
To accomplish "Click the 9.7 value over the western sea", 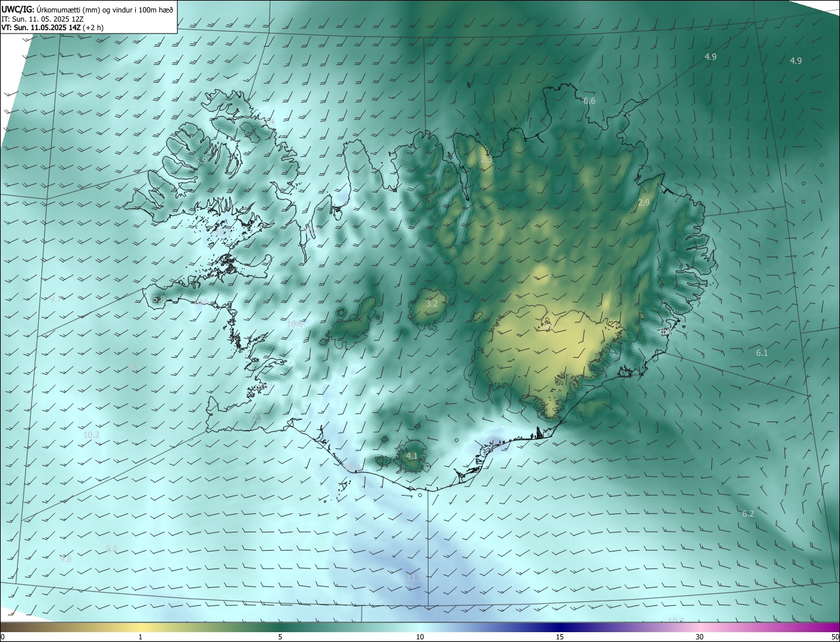I will (56, 299).
